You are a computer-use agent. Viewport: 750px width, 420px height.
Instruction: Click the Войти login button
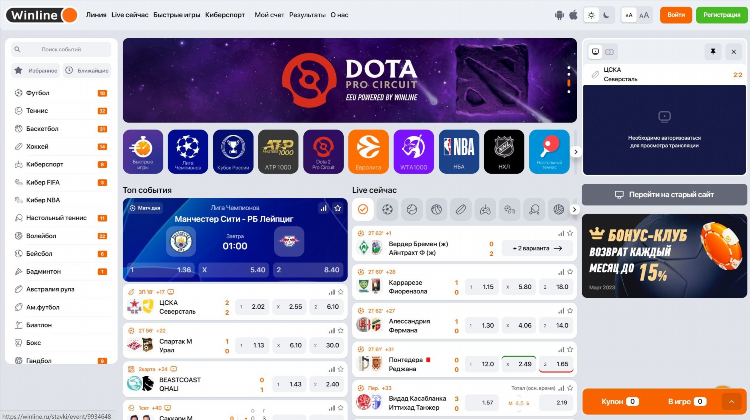click(x=676, y=15)
